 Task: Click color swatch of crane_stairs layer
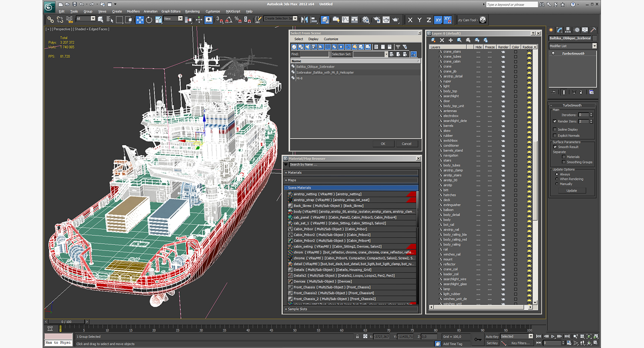(516, 52)
